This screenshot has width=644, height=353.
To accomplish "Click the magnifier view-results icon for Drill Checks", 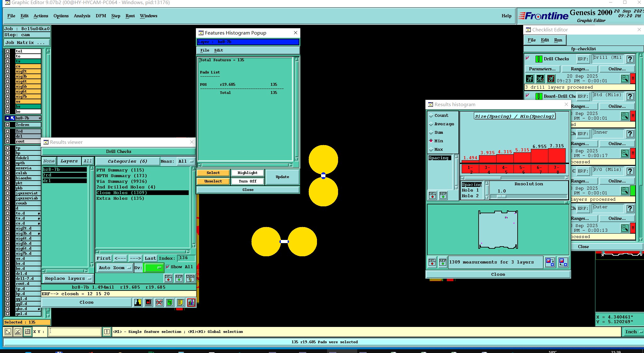I will pos(625,79).
